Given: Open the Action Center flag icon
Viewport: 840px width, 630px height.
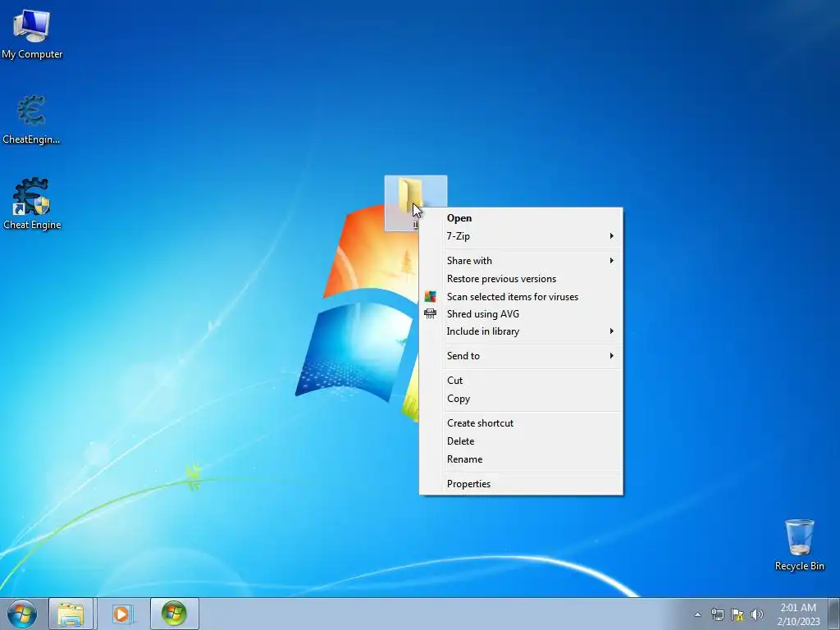Looking at the screenshot, I should click(x=737, y=614).
